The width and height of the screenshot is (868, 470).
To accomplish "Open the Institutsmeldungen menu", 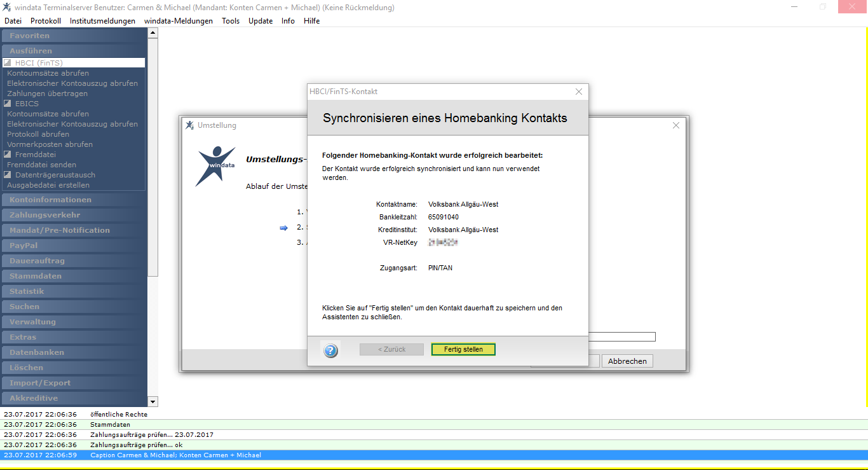I will (x=102, y=20).
